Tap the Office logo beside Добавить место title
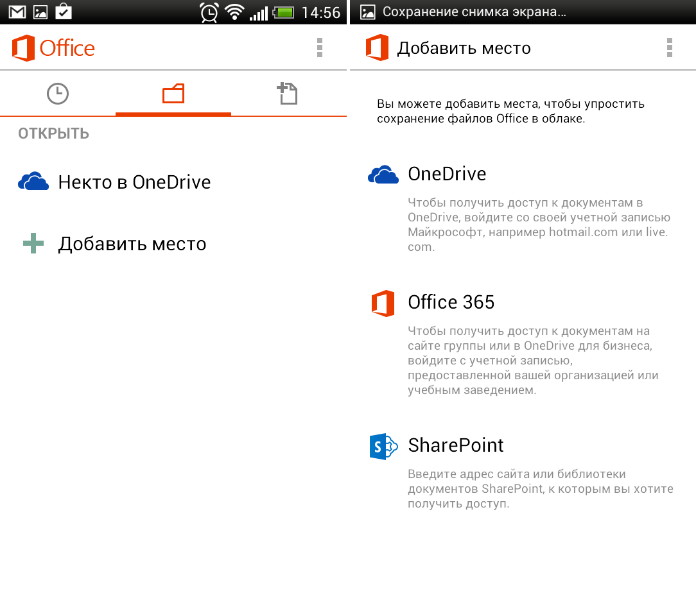Viewport: 696px width, 616px height. (377, 47)
